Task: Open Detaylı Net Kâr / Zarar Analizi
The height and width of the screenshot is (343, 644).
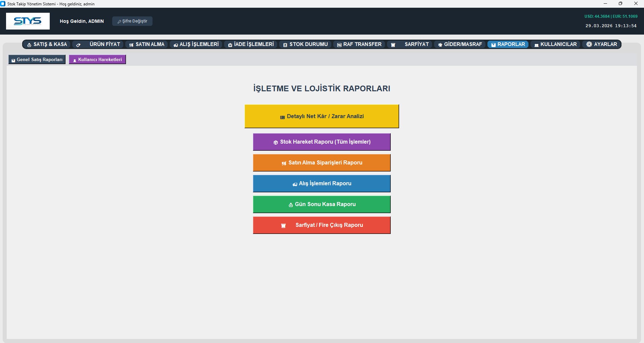Action: pos(321,116)
